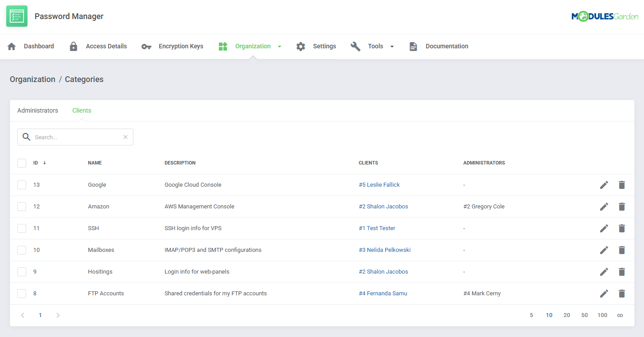
Task: Clear search field with the X icon
Action: (x=125, y=137)
